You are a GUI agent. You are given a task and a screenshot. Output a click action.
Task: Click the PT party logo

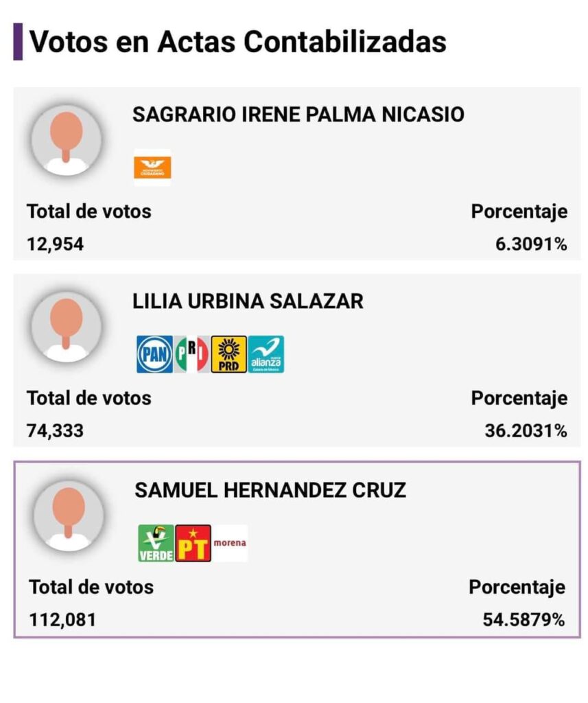193,543
